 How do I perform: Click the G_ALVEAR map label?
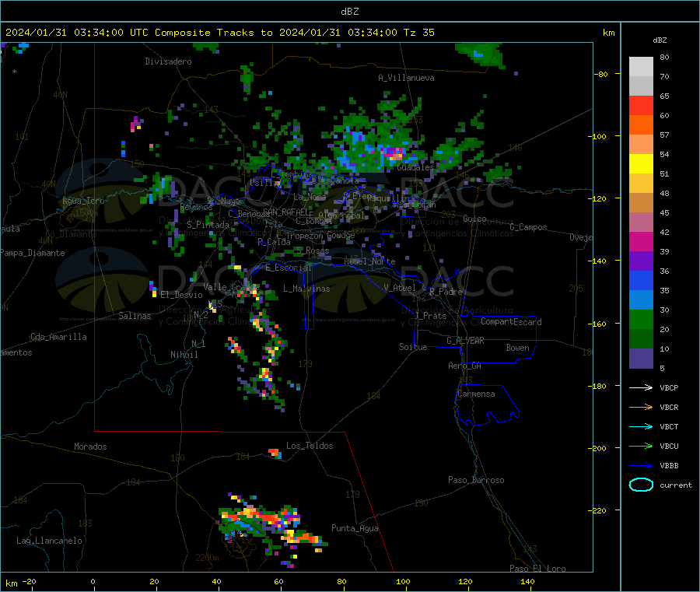click(x=466, y=341)
